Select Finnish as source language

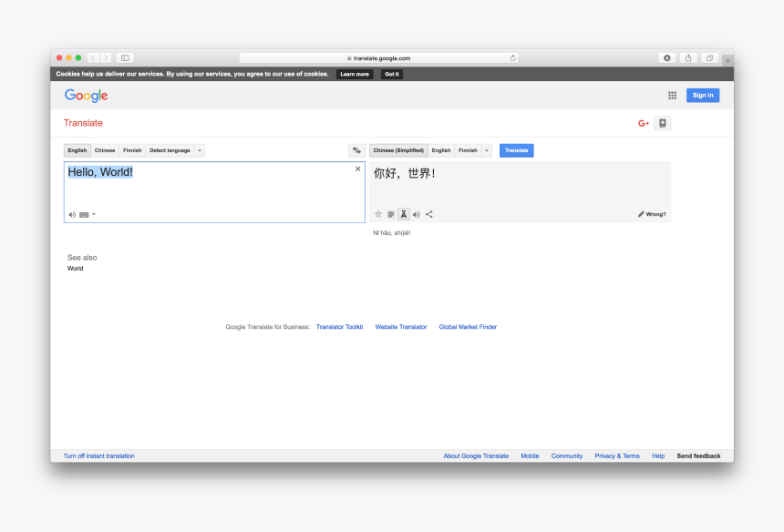pos(132,150)
